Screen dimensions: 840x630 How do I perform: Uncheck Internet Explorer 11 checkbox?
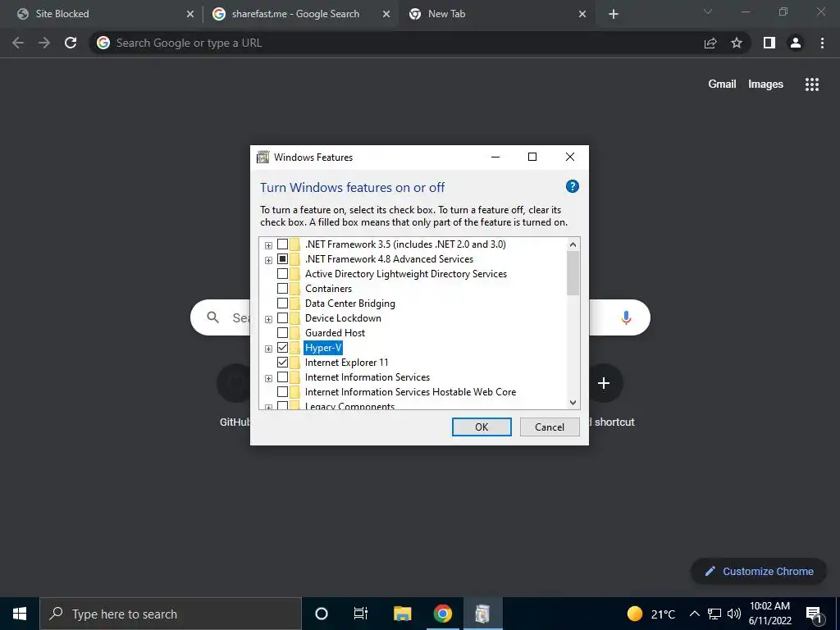click(282, 363)
